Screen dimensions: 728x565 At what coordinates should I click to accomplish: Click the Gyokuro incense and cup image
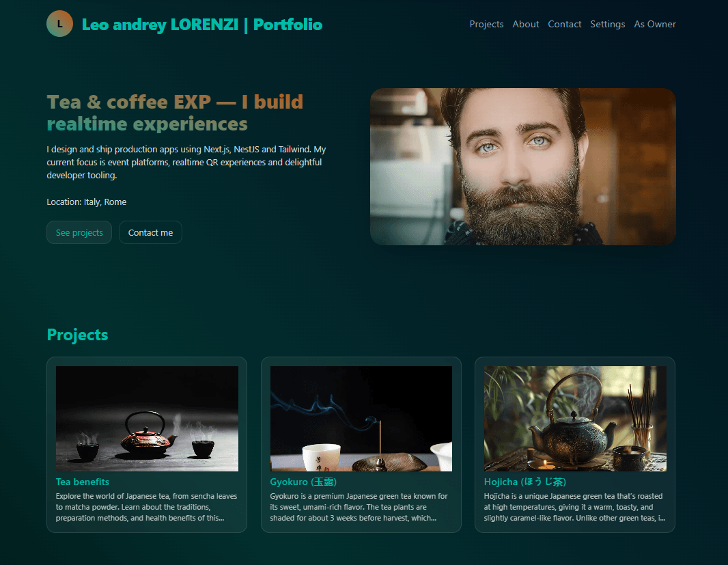361,418
